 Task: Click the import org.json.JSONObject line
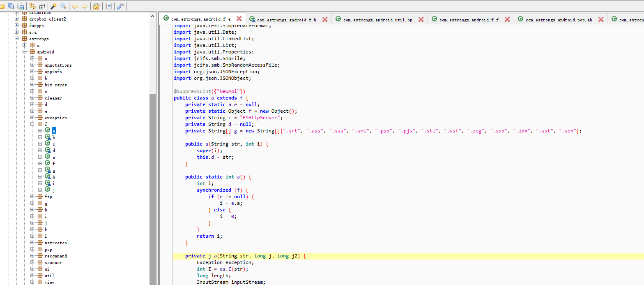coord(212,78)
